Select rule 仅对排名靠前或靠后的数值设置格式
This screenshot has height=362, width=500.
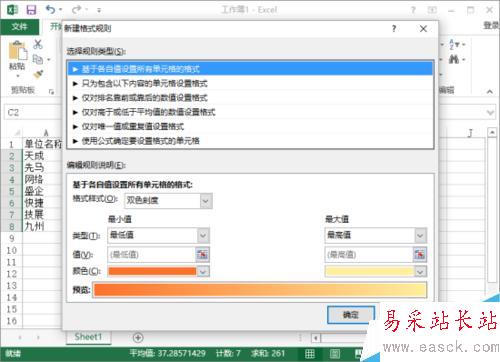[x=250, y=98]
